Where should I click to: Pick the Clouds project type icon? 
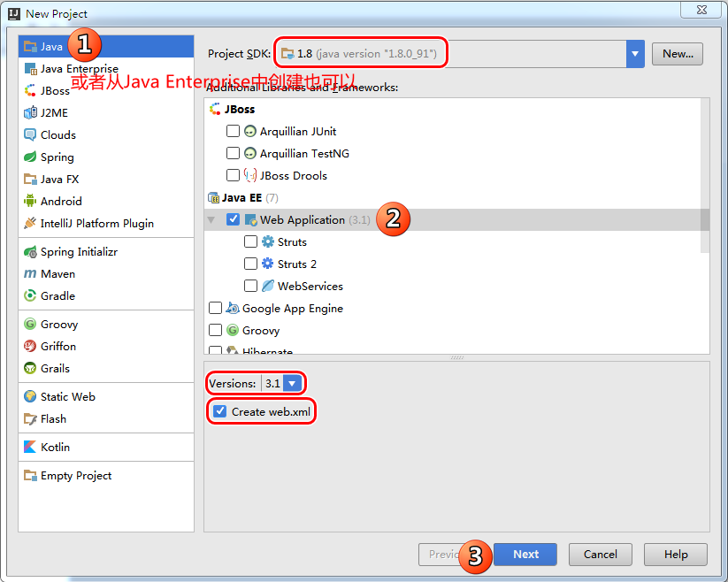pos(30,134)
